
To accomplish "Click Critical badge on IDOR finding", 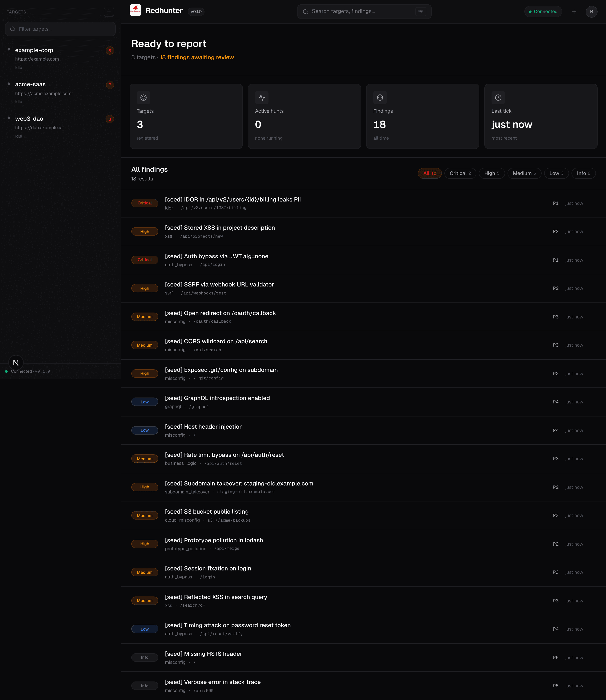I will tap(144, 203).
